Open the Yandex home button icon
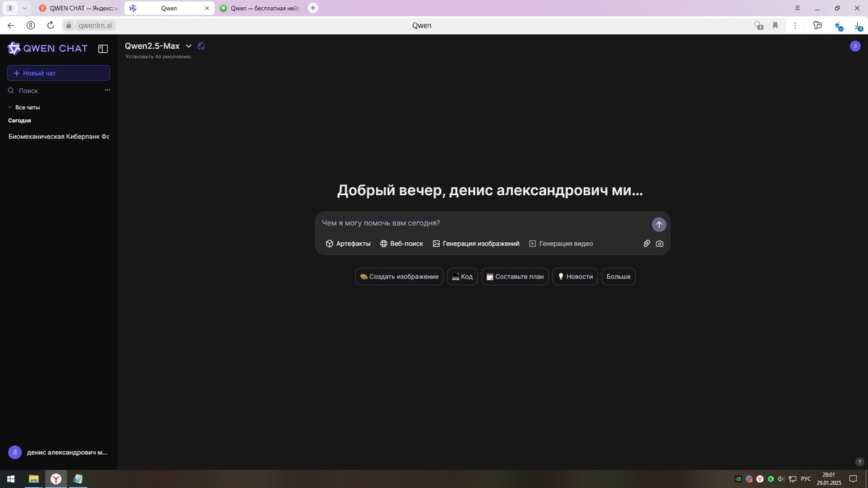The width and height of the screenshot is (868, 488). tap(30, 25)
